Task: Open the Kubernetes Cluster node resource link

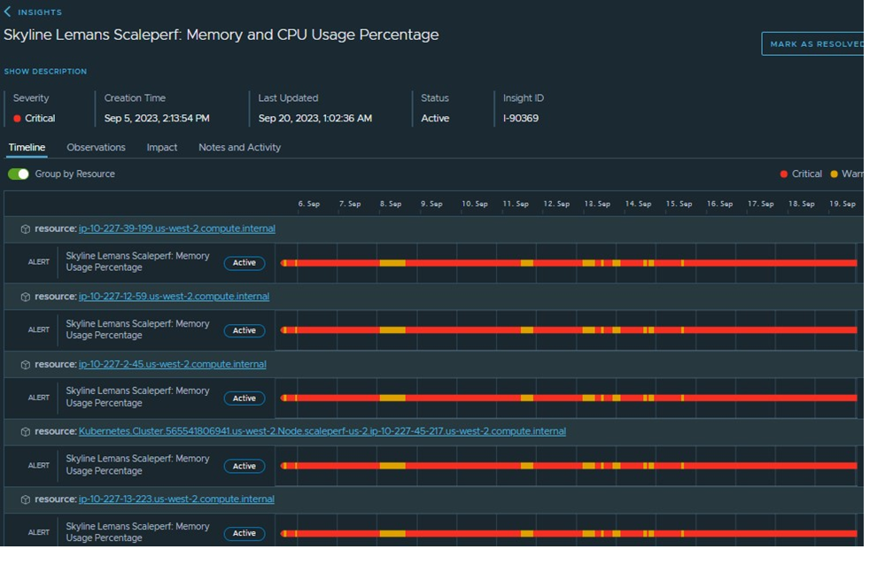Action: pos(322,432)
